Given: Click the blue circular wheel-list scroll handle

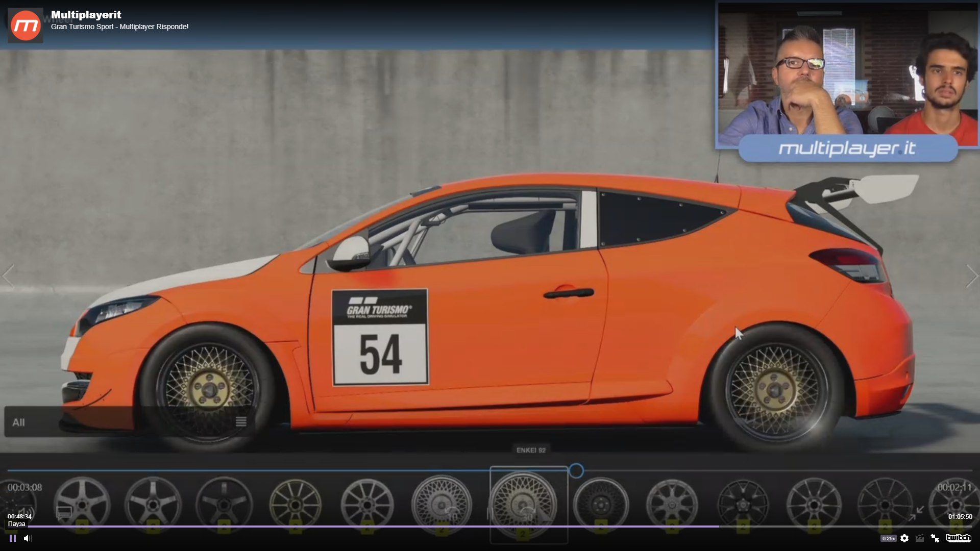Looking at the screenshot, I should click(576, 470).
